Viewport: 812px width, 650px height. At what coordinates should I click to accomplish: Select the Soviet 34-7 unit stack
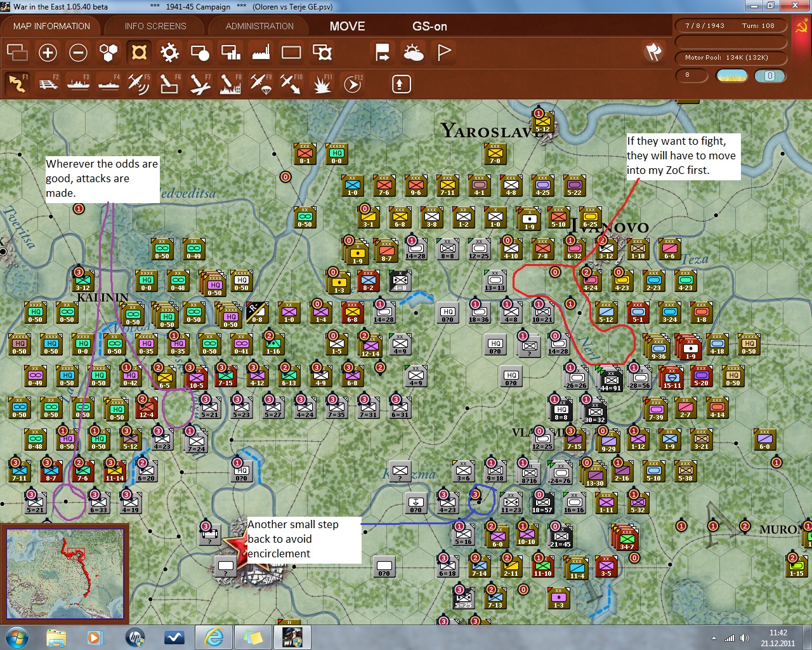(x=626, y=537)
